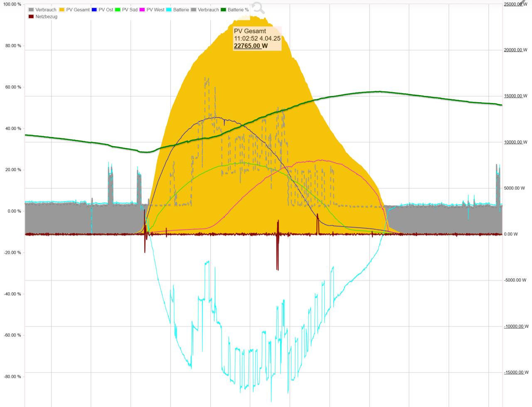Click the -15000.00 W right axis label
The width and height of the screenshot is (532, 407).
515,373
